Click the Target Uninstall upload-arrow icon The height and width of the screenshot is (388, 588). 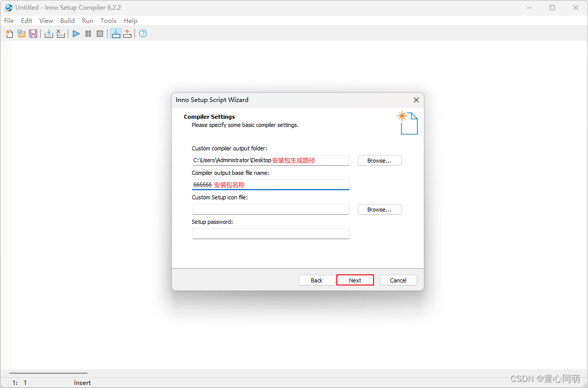pyautogui.click(x=127, y=34)
